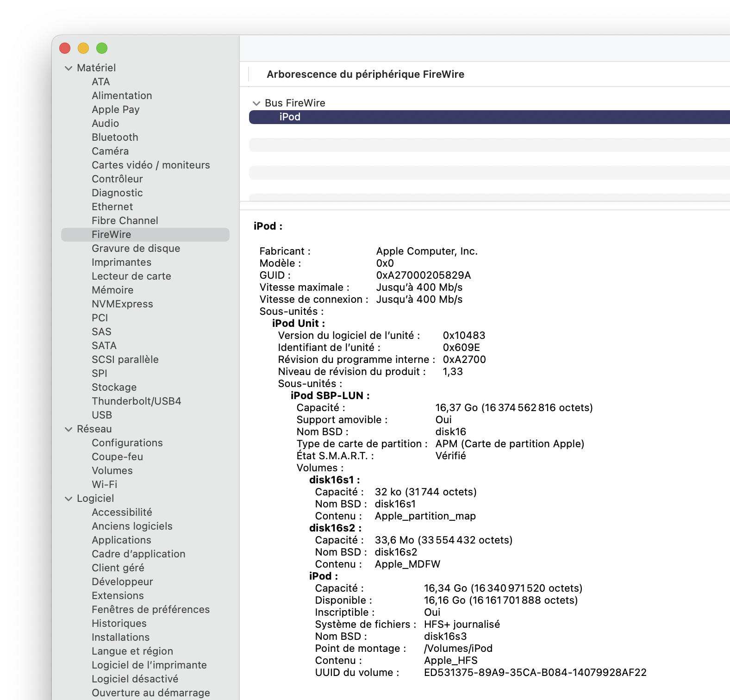730x700 pixels.
Task: Open the Stockage sidebar item
Action: pyautogui.click(x=114, y=387)
